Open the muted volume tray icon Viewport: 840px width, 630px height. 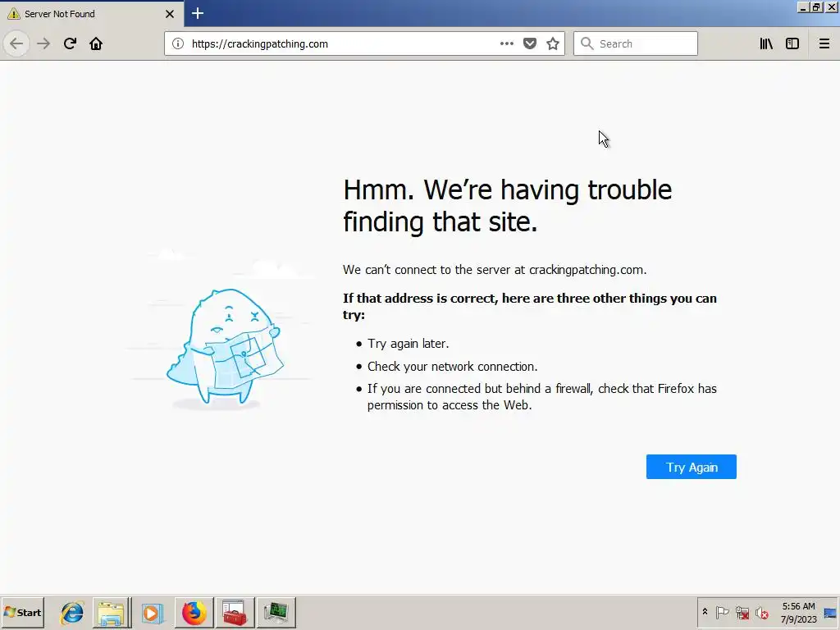coord(761,612)
